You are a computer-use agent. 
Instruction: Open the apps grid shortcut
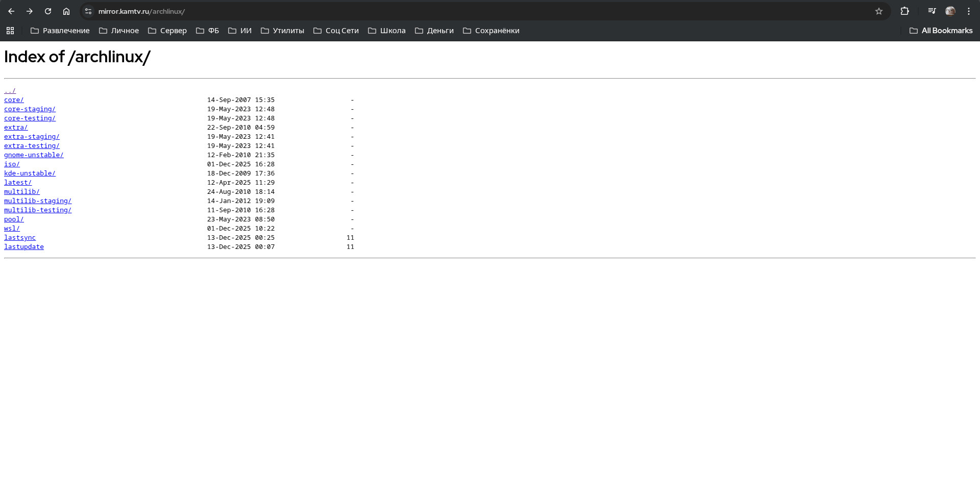(x=10, y=31)
